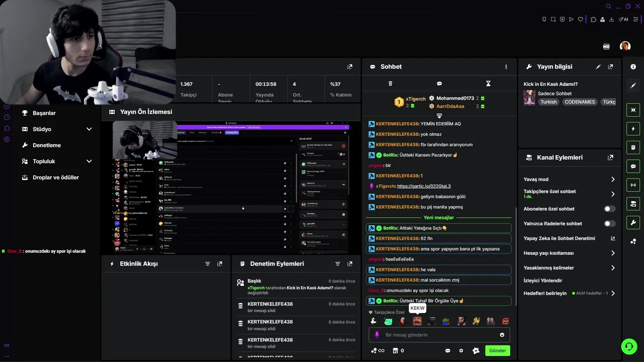Click Mohammed0173 in the chat leaderboard
Viewport: 644px width, 362px height.
[455, 98]
